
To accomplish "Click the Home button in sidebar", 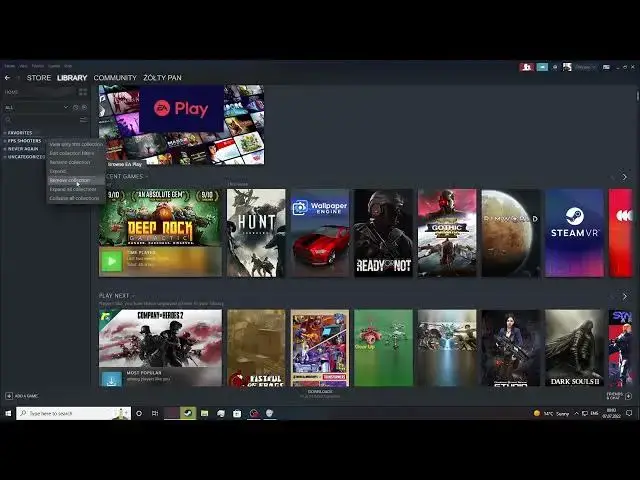I will click(40, 92).
